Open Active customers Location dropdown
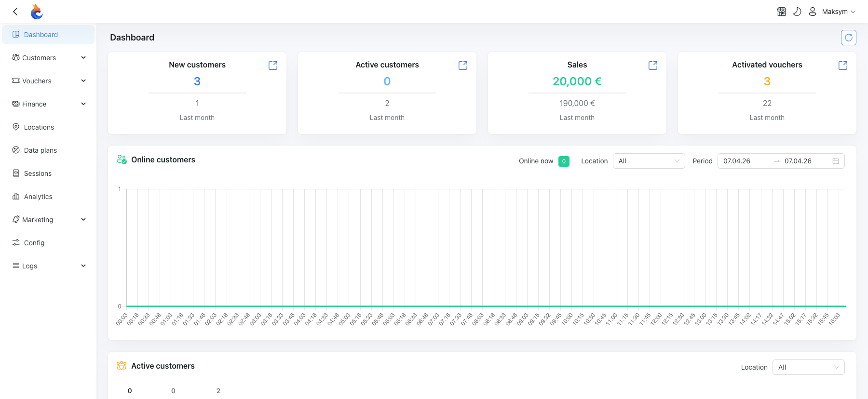 [808, 367]
